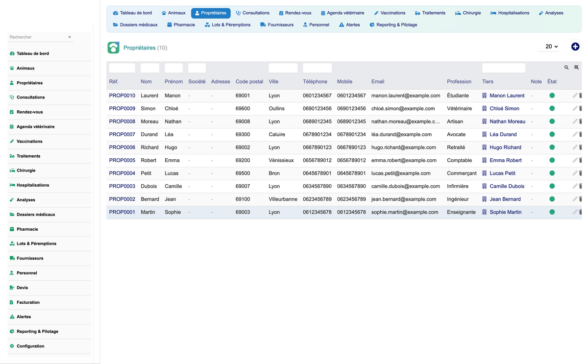Open the rows-per-page dropdown showing 20
Screen dimensions: 588x364
(548, 47)
